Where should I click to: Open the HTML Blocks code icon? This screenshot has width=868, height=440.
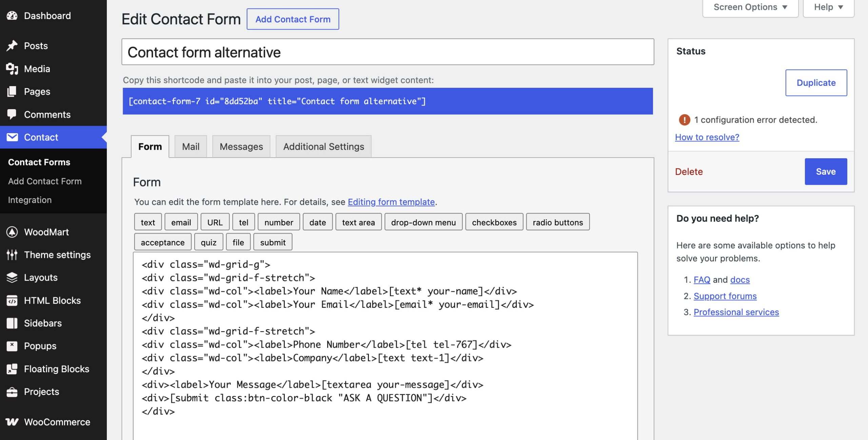click(12, 300)
